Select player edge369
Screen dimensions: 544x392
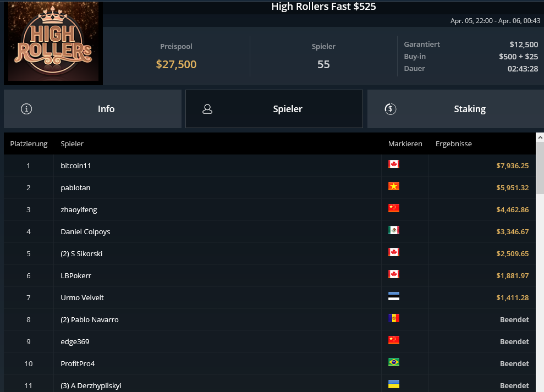(x=75, y=342)
